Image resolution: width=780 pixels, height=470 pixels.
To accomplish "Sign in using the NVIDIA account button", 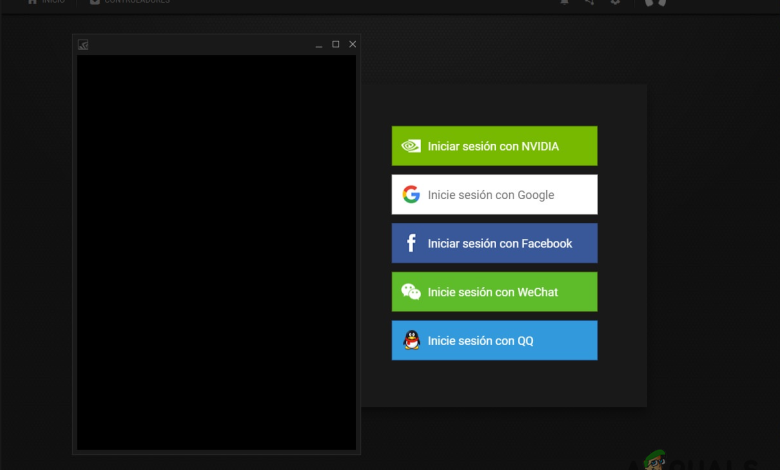I will (494, 146).
